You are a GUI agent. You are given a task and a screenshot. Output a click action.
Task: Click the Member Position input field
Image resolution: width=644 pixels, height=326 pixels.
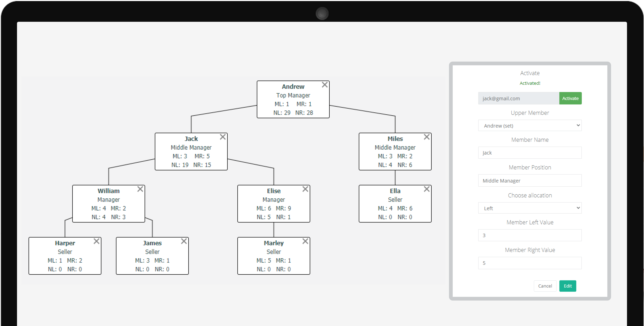pos(530,180)
